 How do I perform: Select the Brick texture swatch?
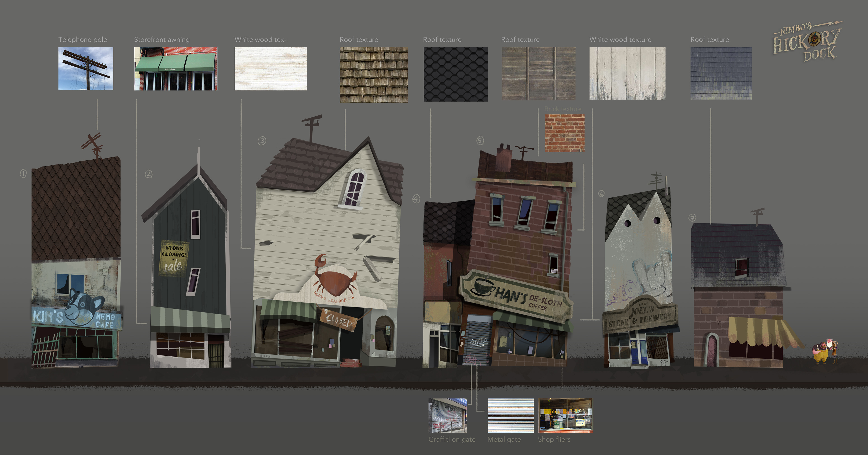(x=564, y=133)
